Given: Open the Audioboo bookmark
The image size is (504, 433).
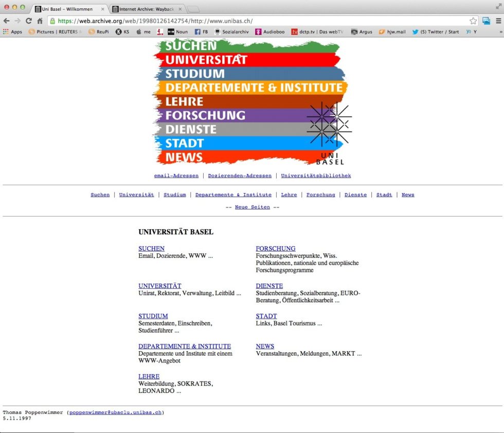Looking at the screenshot, I should (x=270, y=31).
